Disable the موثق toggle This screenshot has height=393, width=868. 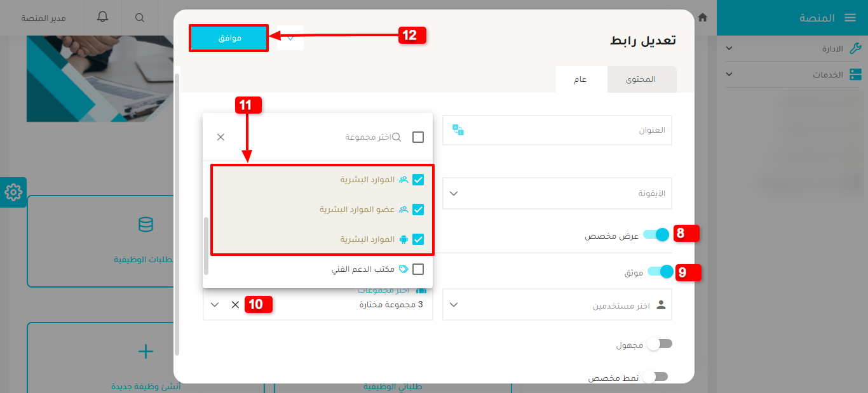659,271
